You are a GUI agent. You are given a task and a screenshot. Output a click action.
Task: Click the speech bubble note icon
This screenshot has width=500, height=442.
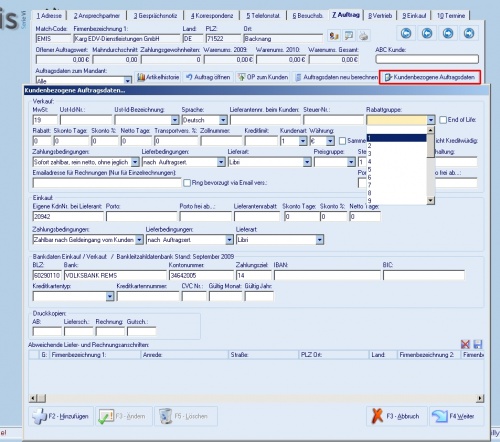[x=349, y=36]
